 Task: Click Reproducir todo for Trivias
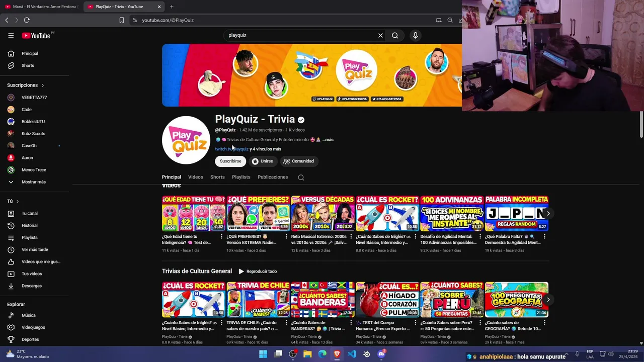coord(258,271)
